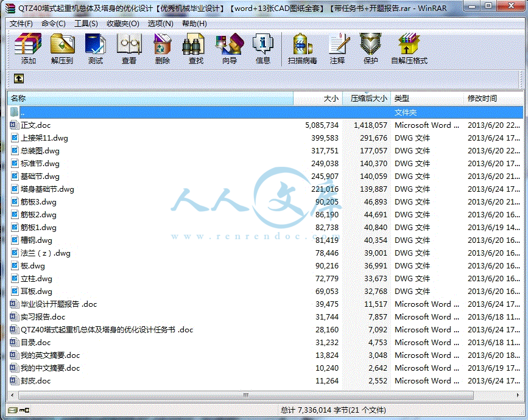
Task: Click the size value 5,085,734
Action: click(x=322, y=125)
